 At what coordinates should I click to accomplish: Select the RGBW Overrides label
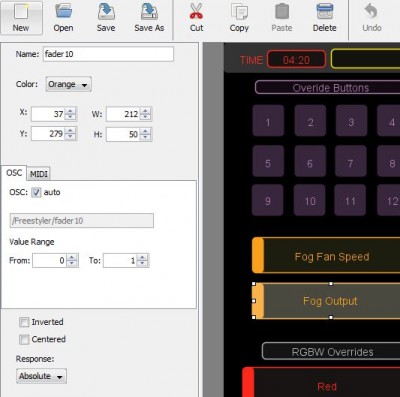pyautogui.click(x=331, y=351)
